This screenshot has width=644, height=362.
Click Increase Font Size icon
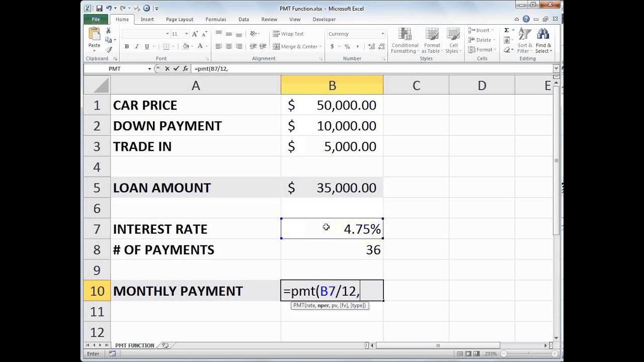[x=195, y=34]
